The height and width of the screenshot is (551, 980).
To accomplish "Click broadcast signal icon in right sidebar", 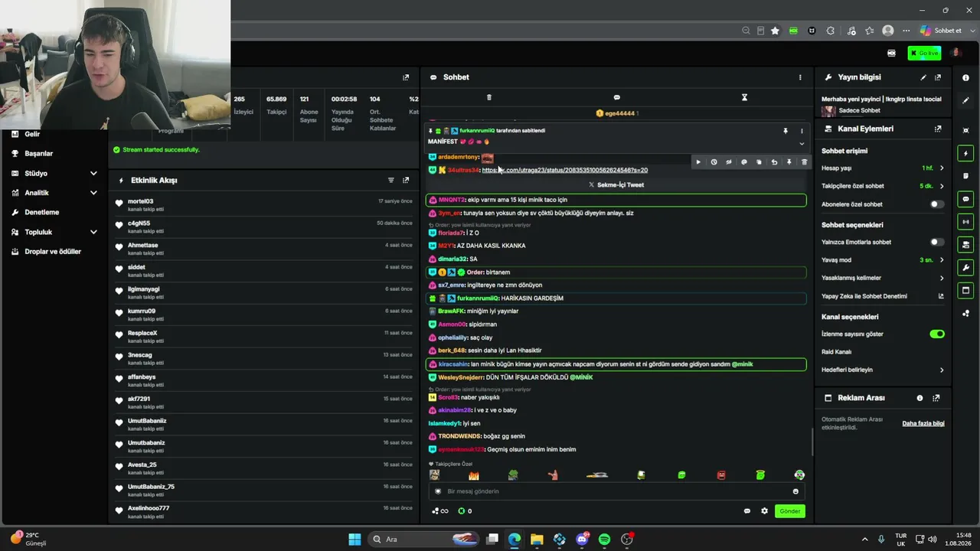I will coord(965,222).
